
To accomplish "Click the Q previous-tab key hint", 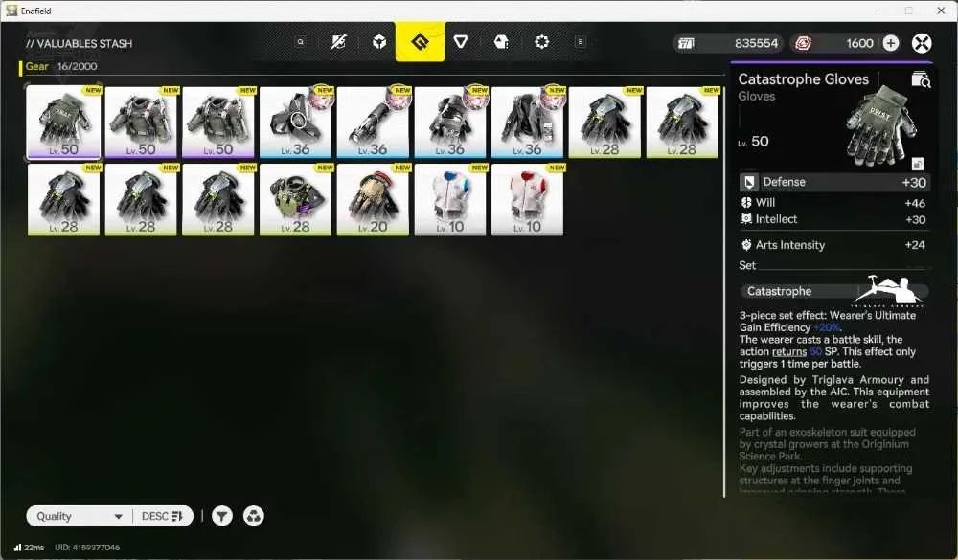I will pyautogui.click(x=300, y=42).
